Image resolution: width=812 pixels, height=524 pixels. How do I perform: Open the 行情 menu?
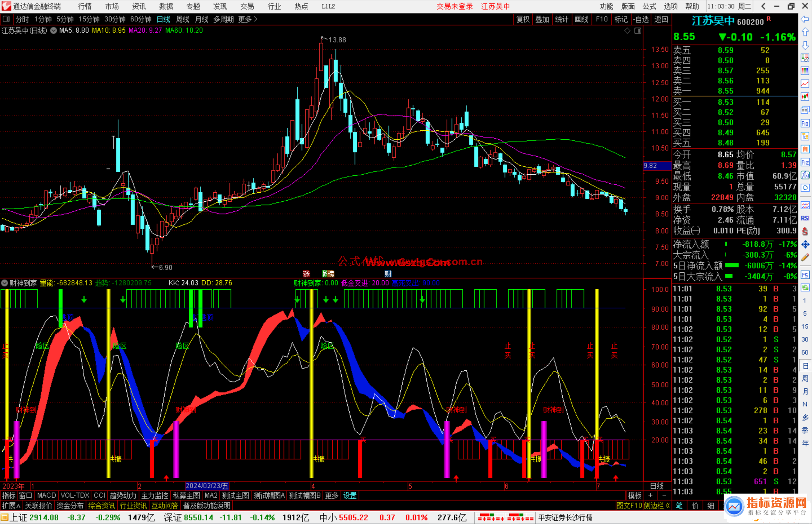[x=85, y=6]
